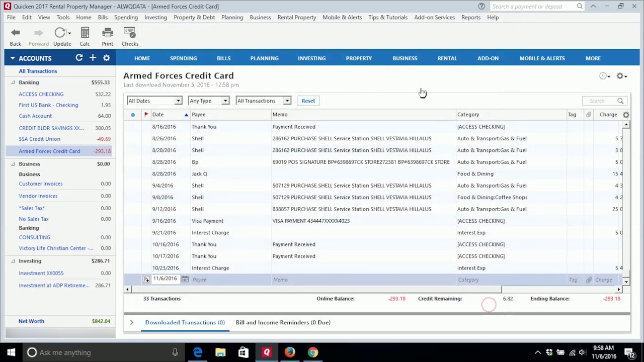Screen dimensions: 644x362
Task: Click register scroll down arrow
Action: pos(626,282)
